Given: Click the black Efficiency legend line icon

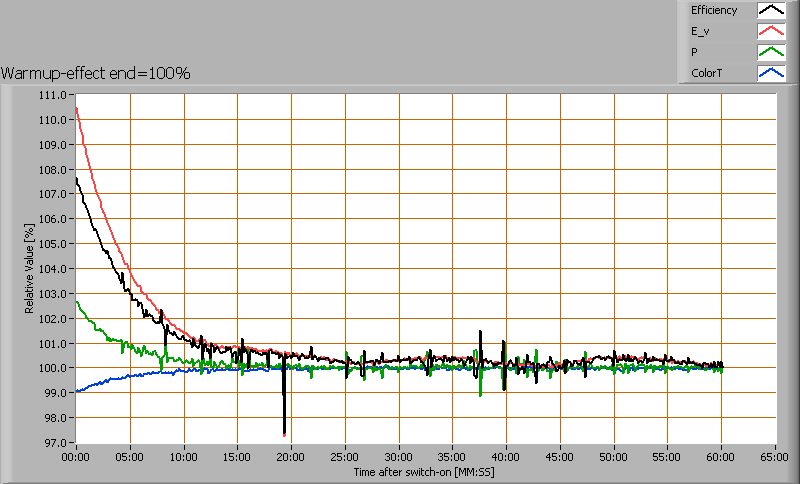Looking at the screenshot, I should pyautogui.click(x=770, y=11).
